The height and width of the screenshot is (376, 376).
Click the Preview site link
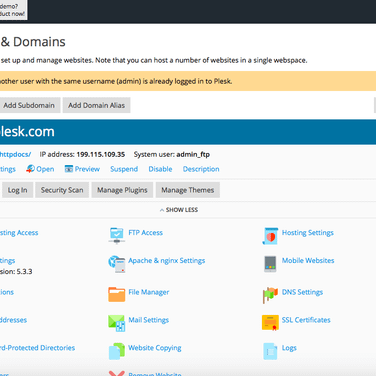coord(87,169)
